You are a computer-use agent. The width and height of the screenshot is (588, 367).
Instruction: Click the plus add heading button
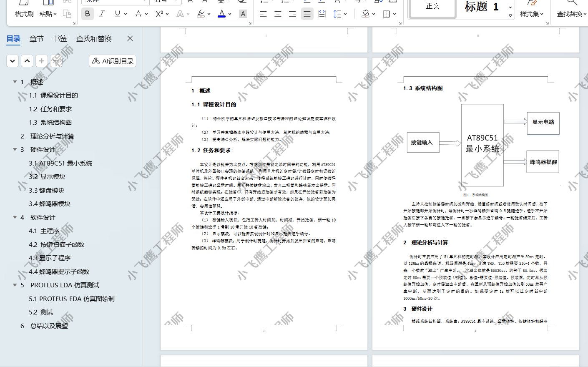pyautogui.click(x=42, y=61)
